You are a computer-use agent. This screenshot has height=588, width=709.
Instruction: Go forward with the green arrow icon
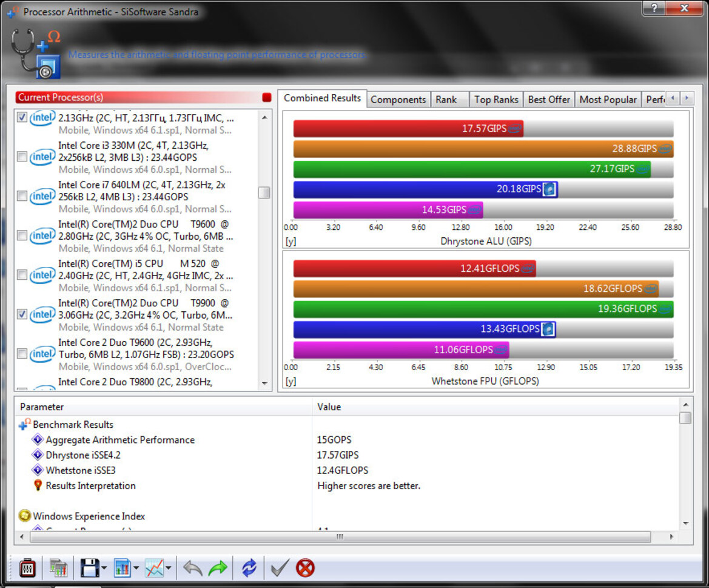(x=218, y=568)
